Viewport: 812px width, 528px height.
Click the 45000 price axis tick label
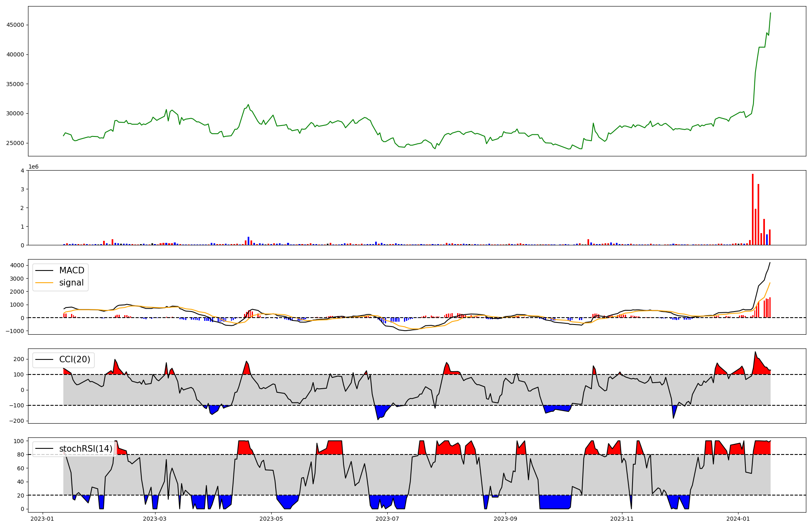point(15,25)
